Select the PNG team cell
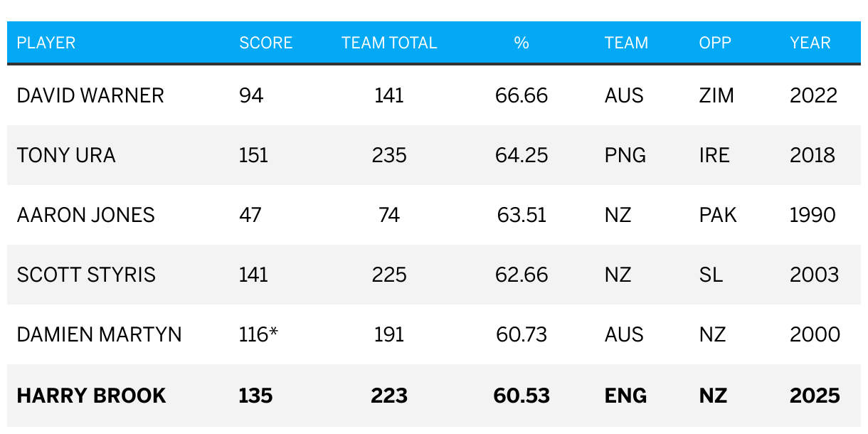This screenshot has height=434, width=868. [x=625, y=155]
